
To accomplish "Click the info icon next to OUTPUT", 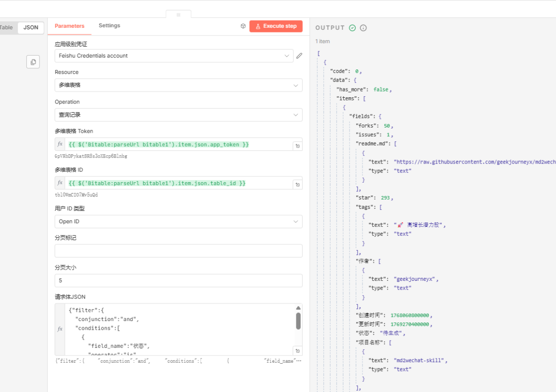I will pyautogui.click(x=363, y=28).
